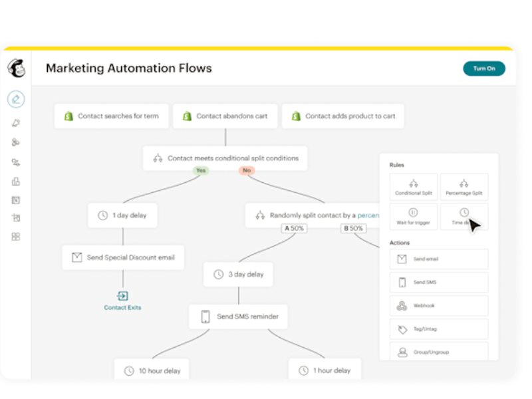This screenshot has width=532, height=399.
Task: Pick the Tag/Untag action
Action: [x=439, y=329]
